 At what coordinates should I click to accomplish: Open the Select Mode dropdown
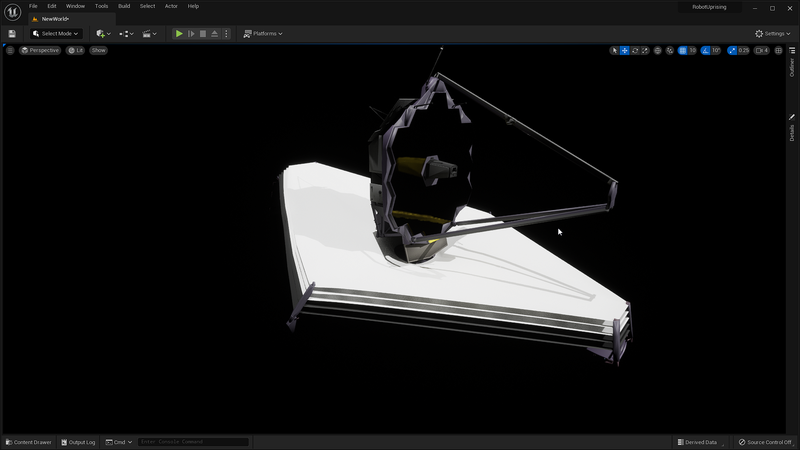pos(56,34)
